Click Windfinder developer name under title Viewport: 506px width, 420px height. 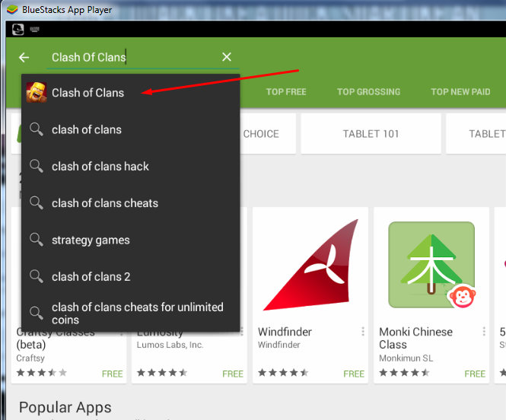[278, 345]
